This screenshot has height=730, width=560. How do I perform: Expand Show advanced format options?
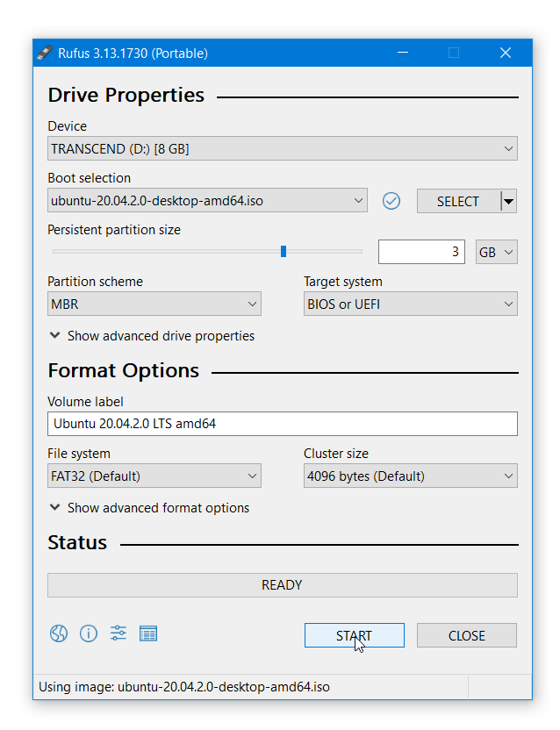(149, 507)
